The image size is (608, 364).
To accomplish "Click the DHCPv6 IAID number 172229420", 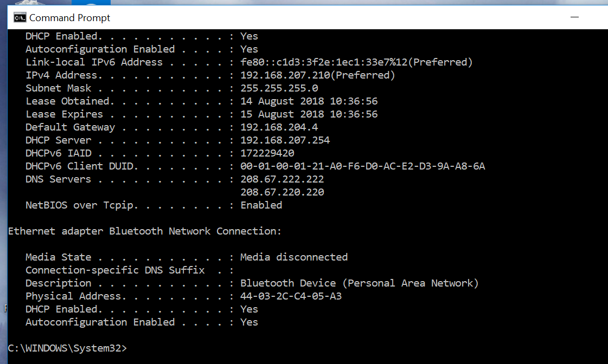I will click(267, 153).
